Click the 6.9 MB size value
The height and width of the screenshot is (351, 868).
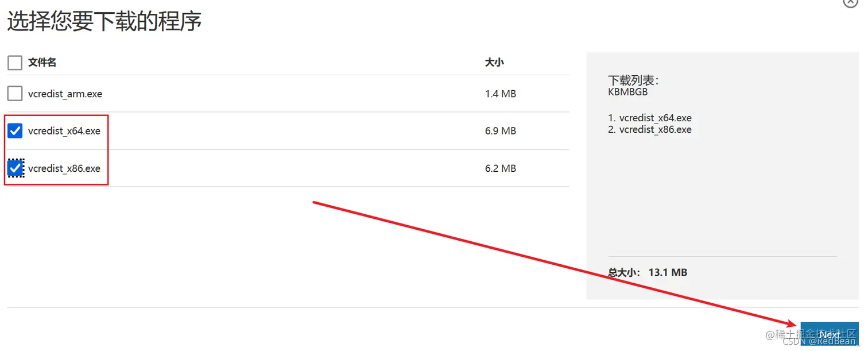point(500,131)
